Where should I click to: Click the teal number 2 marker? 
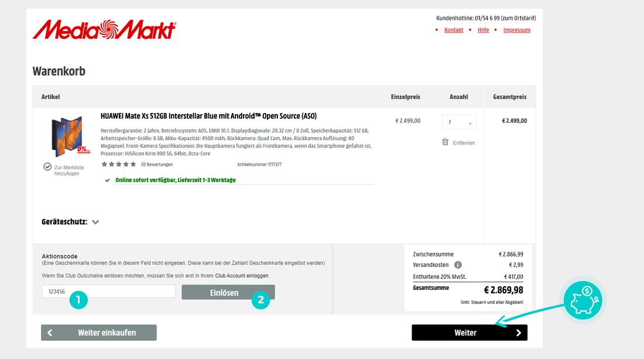pyautogui.click(x=261, y=300)
